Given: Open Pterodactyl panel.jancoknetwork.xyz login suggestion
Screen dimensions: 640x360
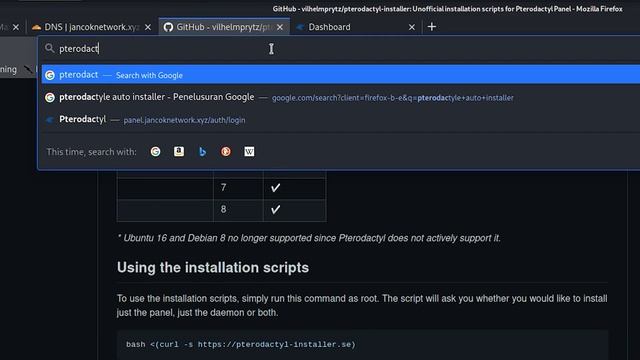Looking at the screenshot, I should [x=340, y=120].
